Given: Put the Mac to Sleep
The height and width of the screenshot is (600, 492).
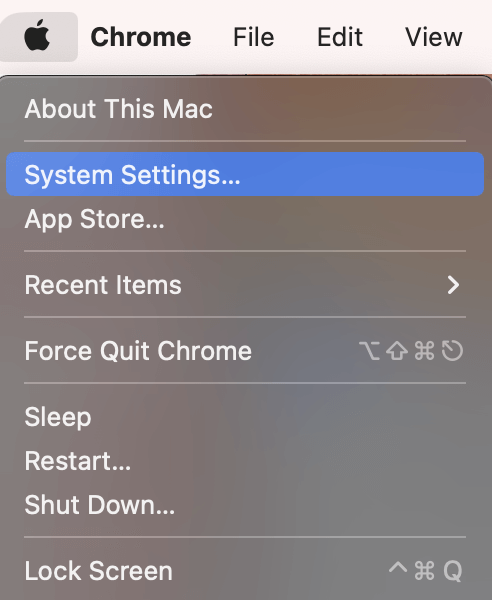Looking at the screenshot, I should click(x=245, y=417).
